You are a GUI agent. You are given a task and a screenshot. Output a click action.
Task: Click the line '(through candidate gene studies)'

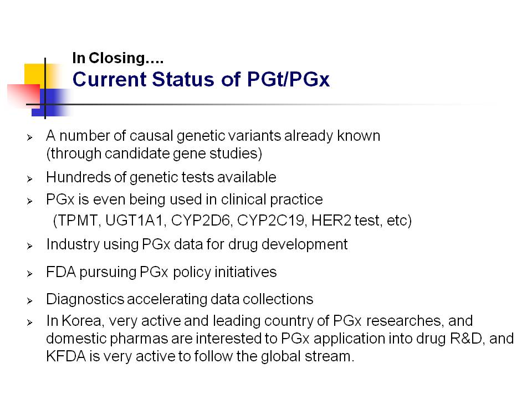154,154
